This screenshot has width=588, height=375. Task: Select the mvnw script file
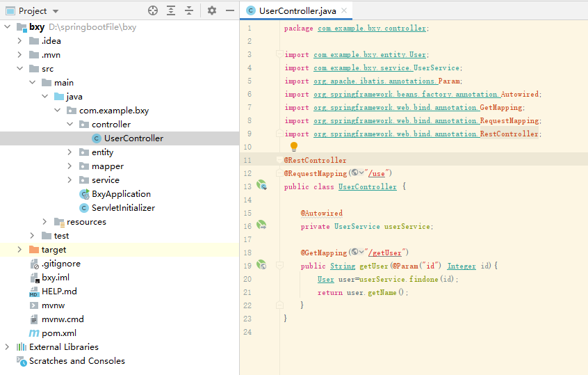[x=54, y=305]
